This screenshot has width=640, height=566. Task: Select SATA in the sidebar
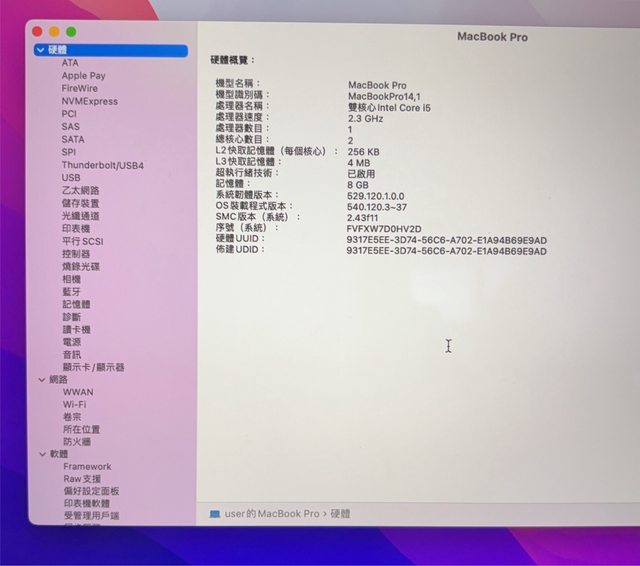pyautogui.click(x=73, y=140)
